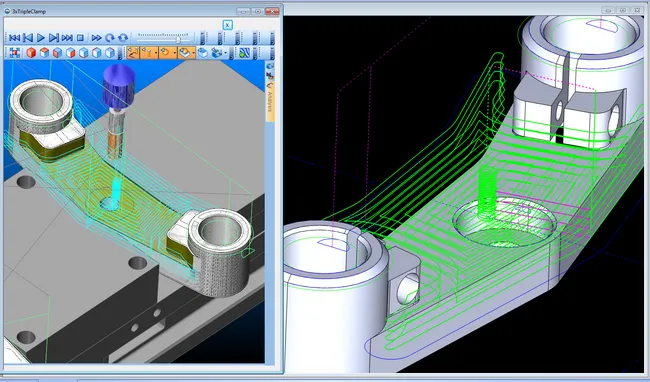Stop the simulation playback
Screen dimensions: 650x382
(80, 38)
